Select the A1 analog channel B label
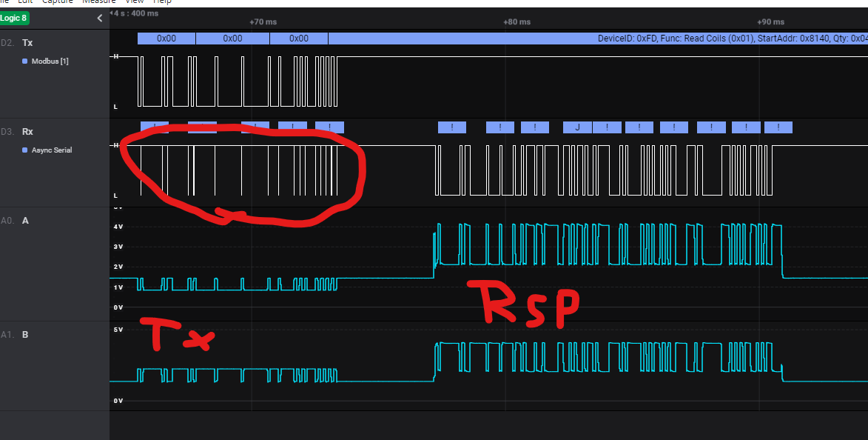 pyautogui.click(x=25, y=335)
